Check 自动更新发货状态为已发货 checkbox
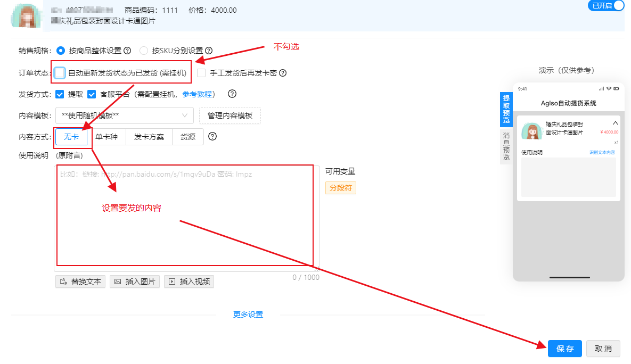 click(x=60, y=73)
